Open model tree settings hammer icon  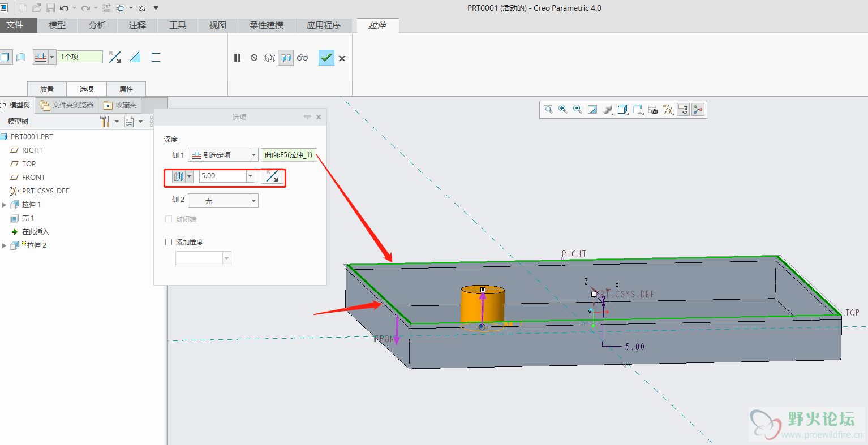pyautogui.click(x=105, y=122)
